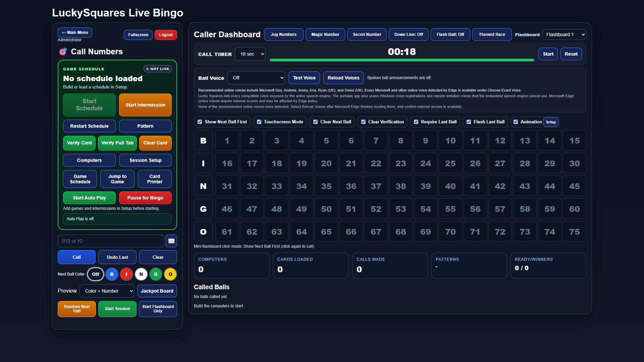Start the call timer
The height and width of the screenshot is (362, 644).
click(x=548, y=54)
